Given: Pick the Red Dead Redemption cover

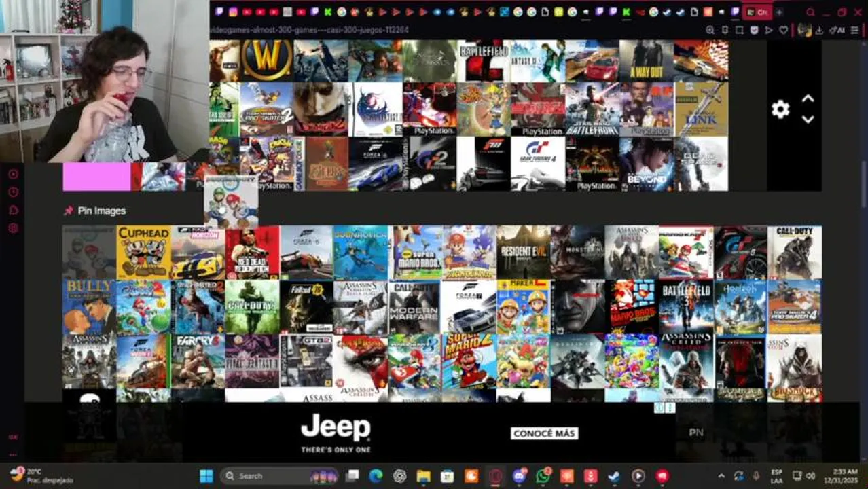Looking at the screenshot, I should click(x=252, y=253).
